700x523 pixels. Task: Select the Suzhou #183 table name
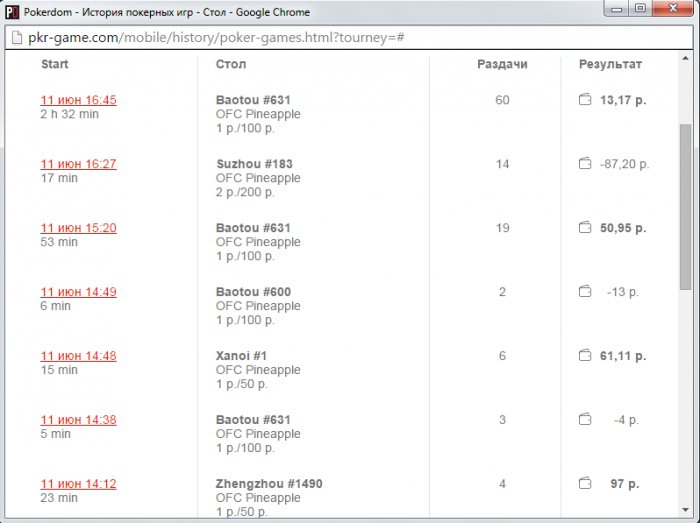(x=254, y=164)
